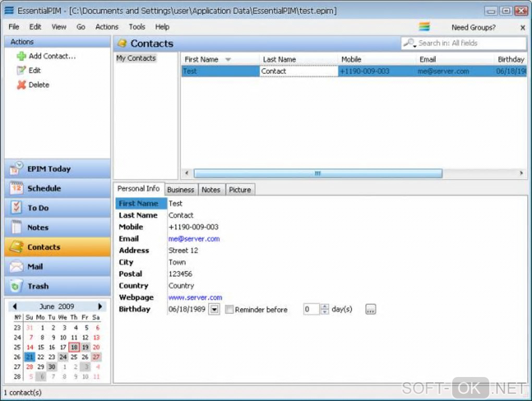Open the File menu
Image resolution: width=532 pixels, height=401 pixels.
(x=14, y=27)
